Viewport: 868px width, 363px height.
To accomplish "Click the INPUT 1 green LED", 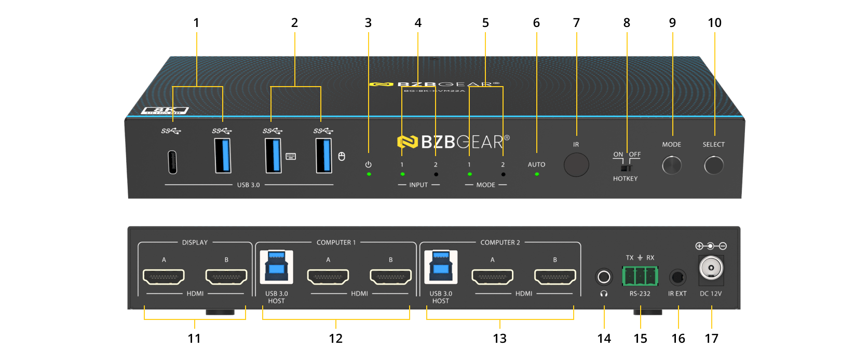I will pyautogui.click(x=402, y=174).
